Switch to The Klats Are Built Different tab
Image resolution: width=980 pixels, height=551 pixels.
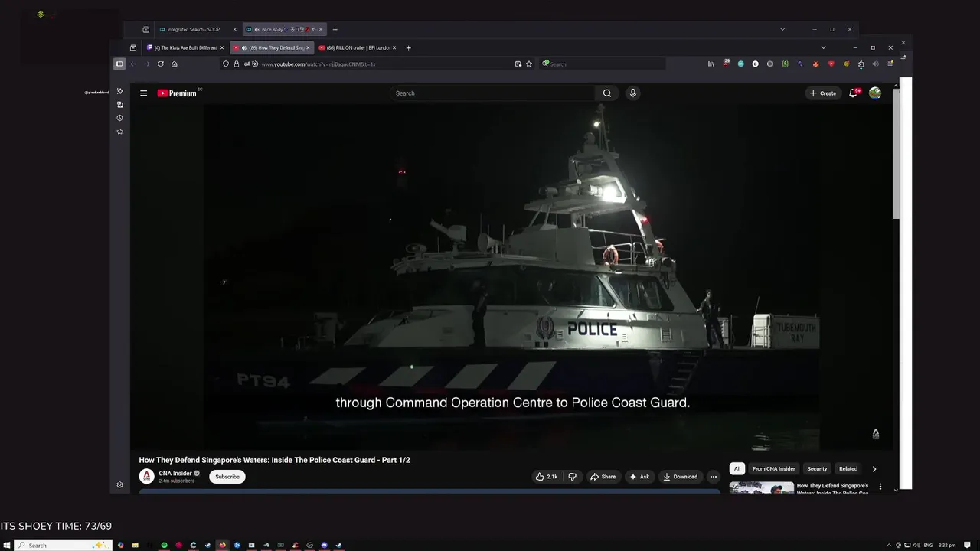[x=185, y=47]
